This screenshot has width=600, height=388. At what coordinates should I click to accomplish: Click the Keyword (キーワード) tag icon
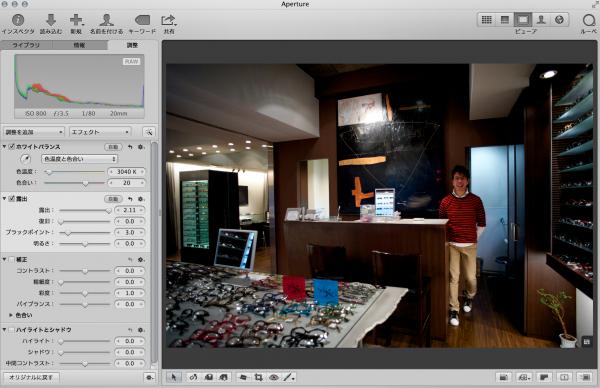click(142, 20)
